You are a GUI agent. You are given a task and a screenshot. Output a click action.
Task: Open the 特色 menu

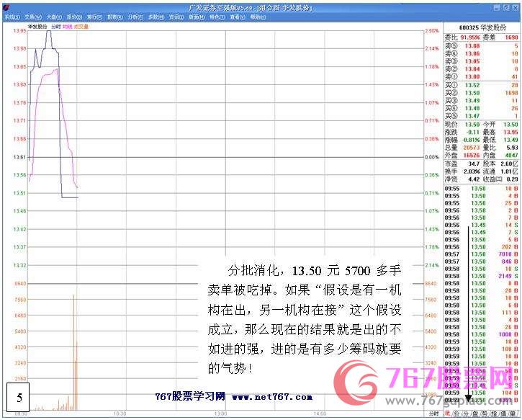click(217, 17)
